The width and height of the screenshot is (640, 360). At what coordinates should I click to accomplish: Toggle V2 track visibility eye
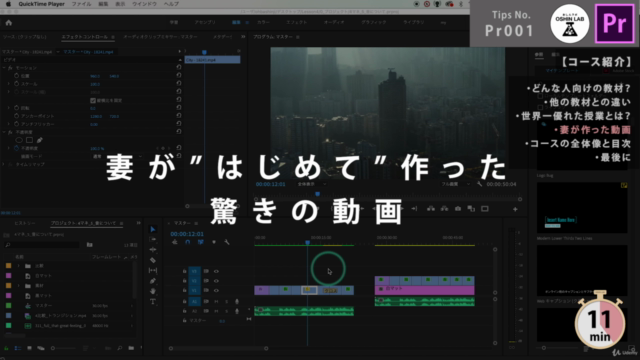216,281
